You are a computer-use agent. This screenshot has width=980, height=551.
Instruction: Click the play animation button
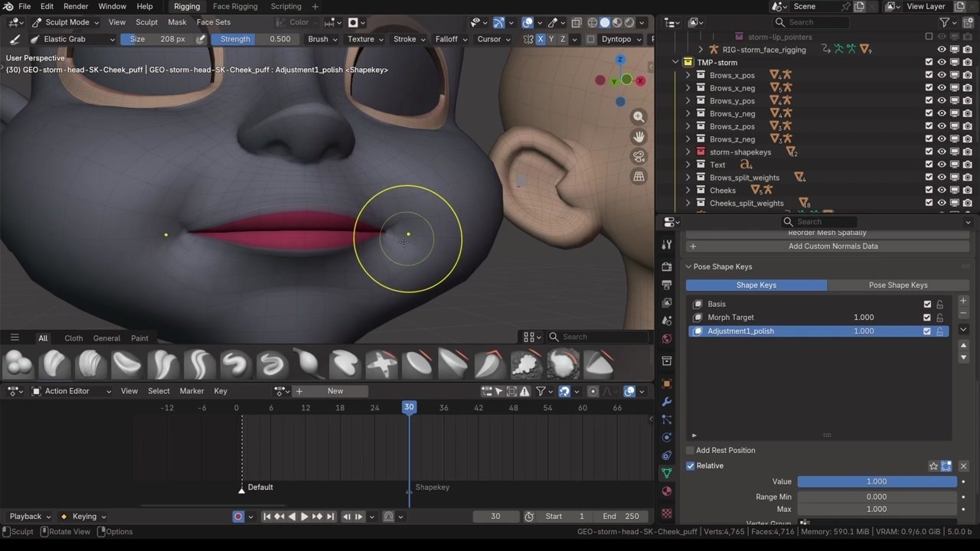[304, 517]
